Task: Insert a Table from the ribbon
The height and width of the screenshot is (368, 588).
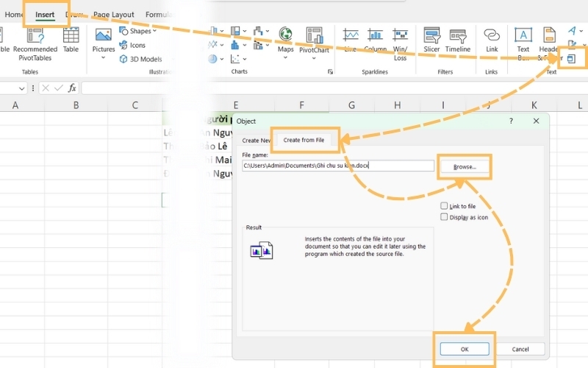Action: pyautogui.click(x=71, y=40)
